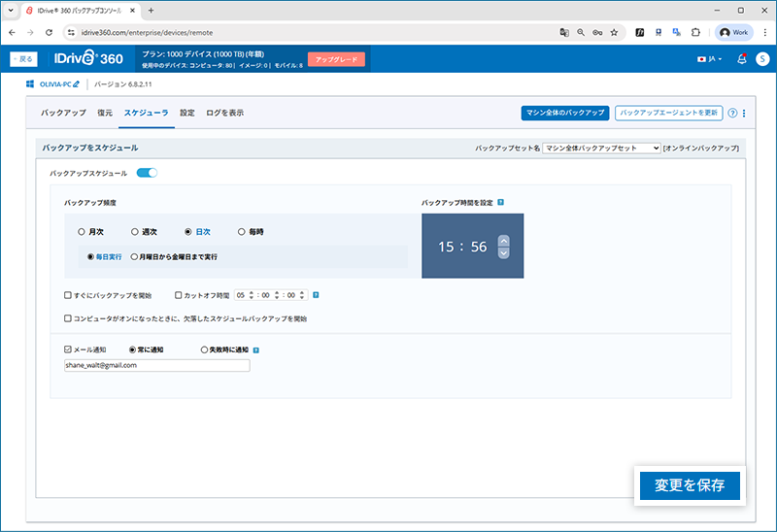Open the backup set name dropdown
This screenshot has height=532, width=777.
coord(601,148)
